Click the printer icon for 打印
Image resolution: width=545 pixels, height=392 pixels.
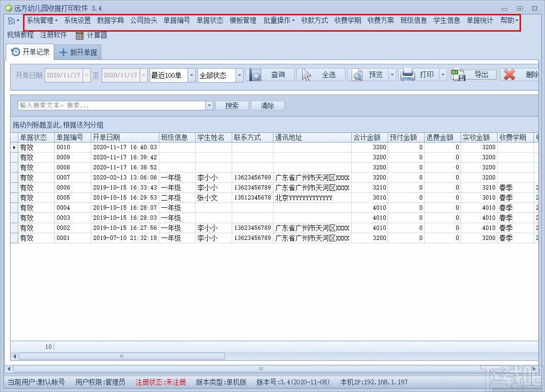click(408, 75)
